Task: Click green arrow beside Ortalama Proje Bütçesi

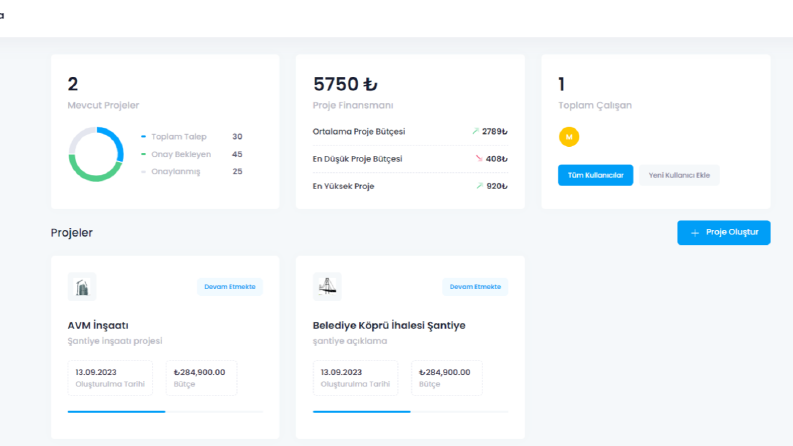Action: click(475, 131)
